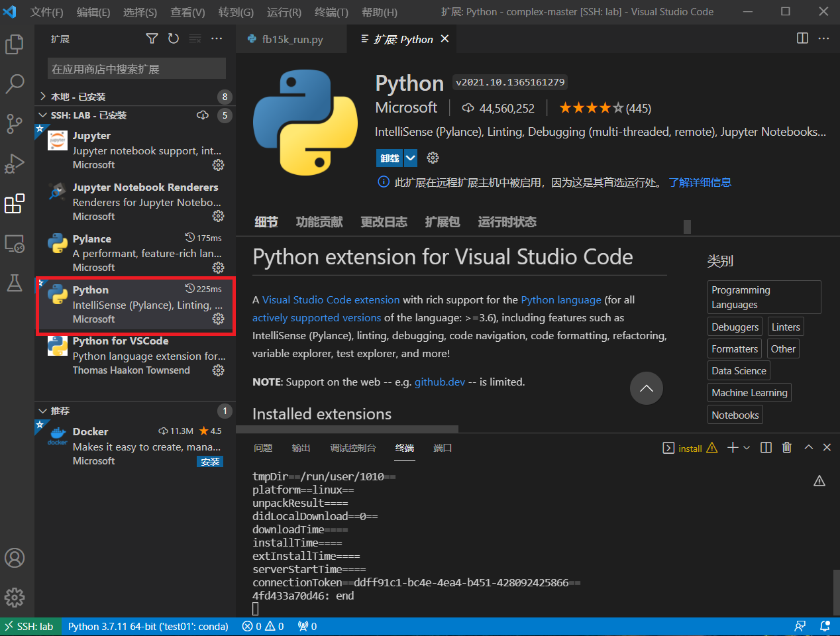Screen dimensions: 840x636
Task: Maximize the terminal panel with chevron up
Action: coord(808,448)
